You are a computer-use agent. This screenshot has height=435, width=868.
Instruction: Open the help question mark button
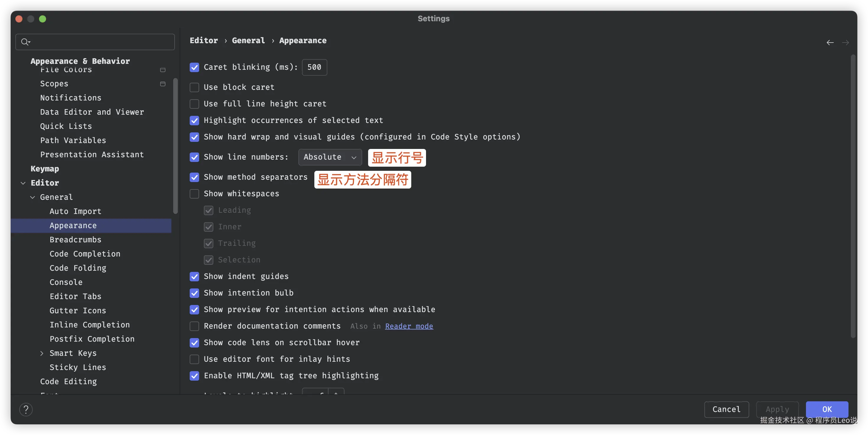[x=26, y=409]
